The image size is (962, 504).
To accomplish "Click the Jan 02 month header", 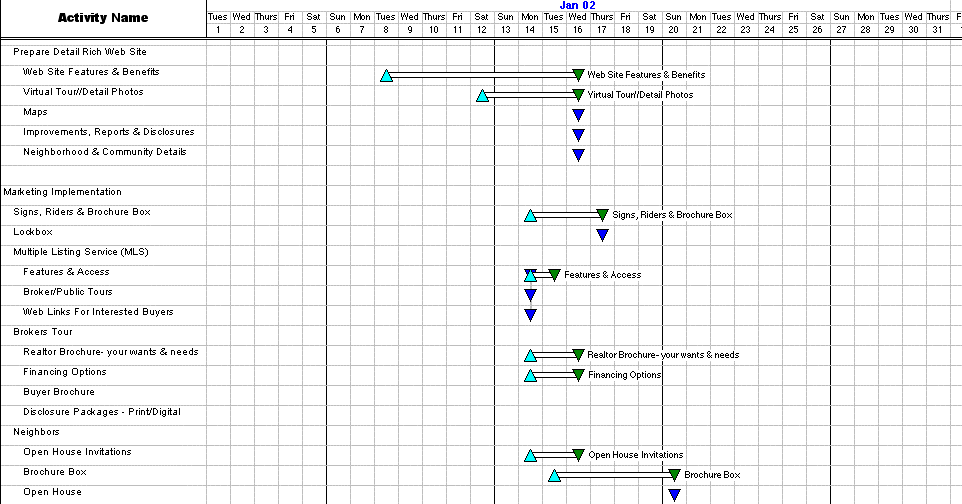I will click(x=578, y=5).
